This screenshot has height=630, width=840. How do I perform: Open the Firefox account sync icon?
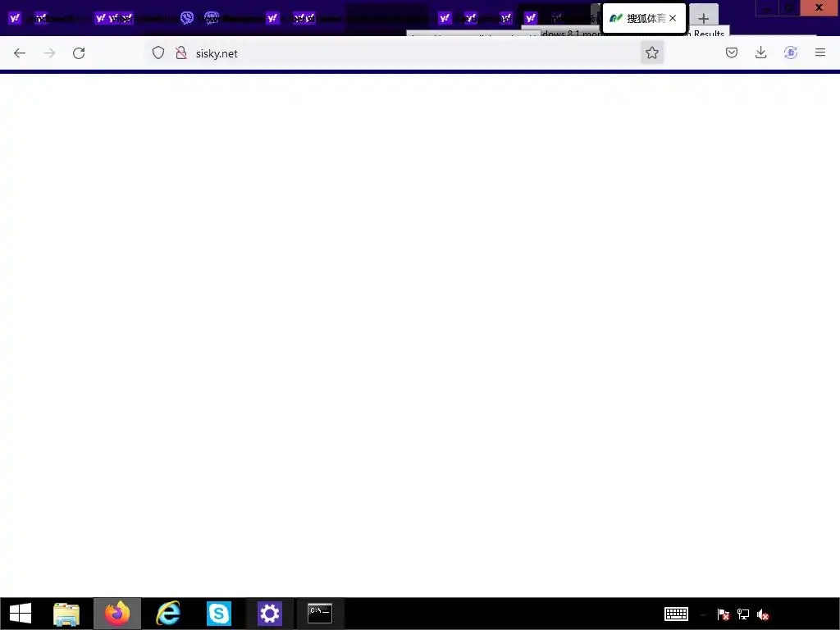791,52
